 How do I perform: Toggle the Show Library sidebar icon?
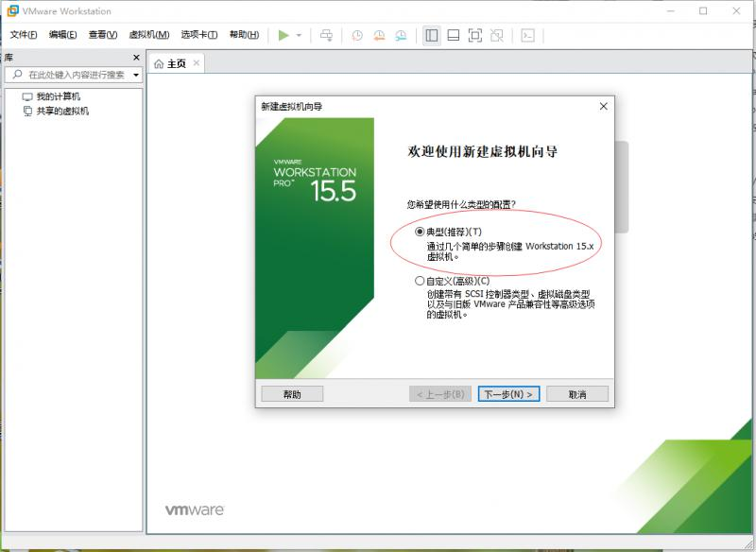click(x=432, y=35)
